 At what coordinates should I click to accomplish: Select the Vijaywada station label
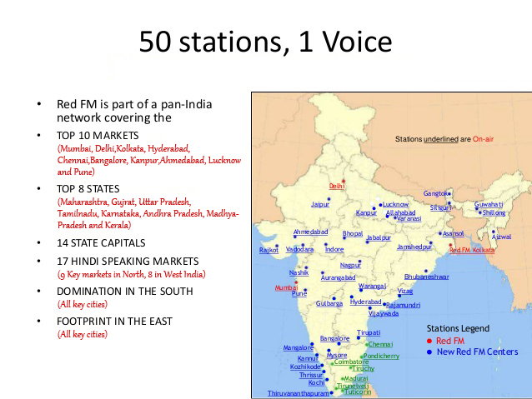[x=384, y=313]
